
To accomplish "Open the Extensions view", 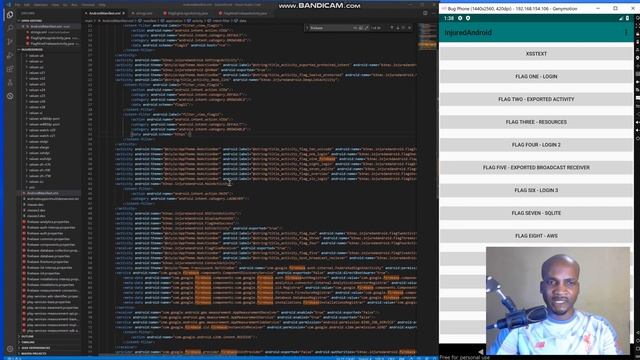I will coord(10,69).
